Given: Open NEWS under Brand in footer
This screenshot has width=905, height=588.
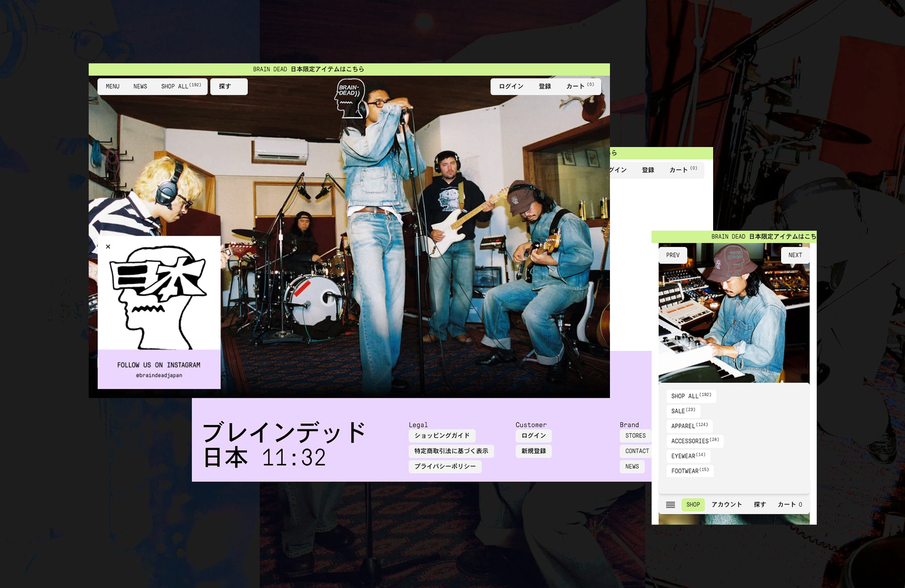Looking at the screenshot, I should [x=632, y=466].
